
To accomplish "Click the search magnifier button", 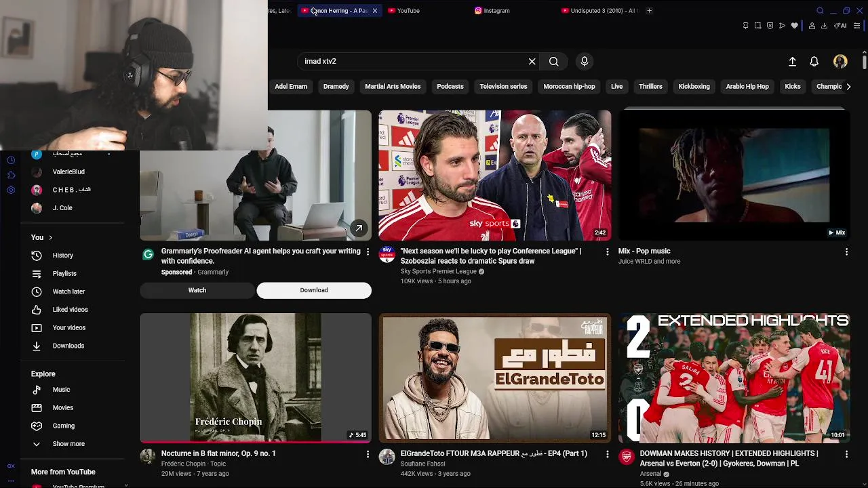I will [x=554, y=61].
